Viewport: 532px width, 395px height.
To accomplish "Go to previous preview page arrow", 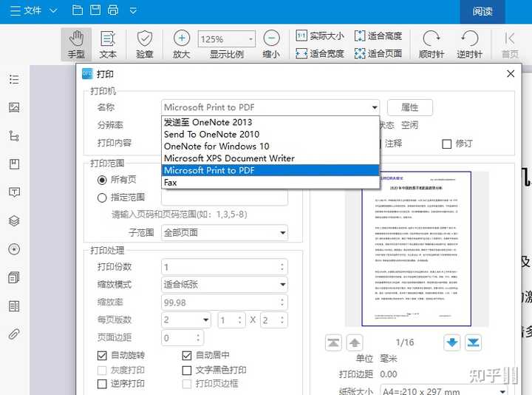I will pyautogui.click(x=355, y=342).
